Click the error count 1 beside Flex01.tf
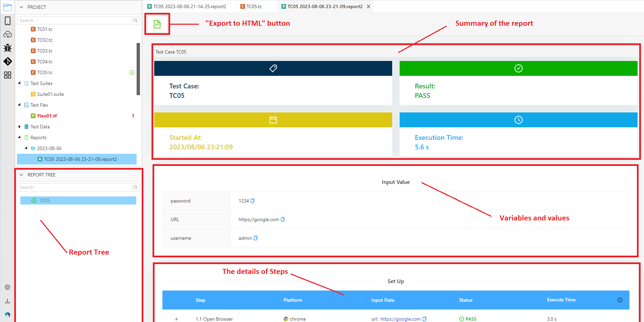644x322 pixels. click(x=133, y=116)
